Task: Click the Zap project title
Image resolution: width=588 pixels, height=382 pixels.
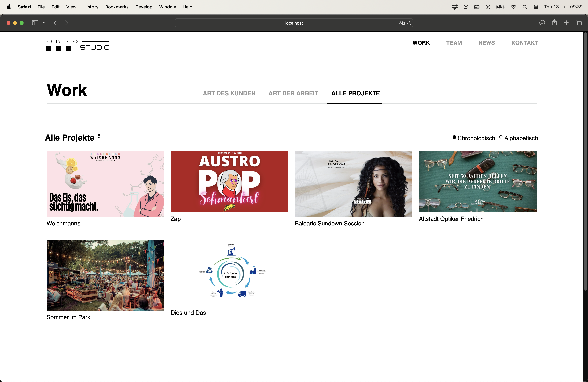Action: pyautogui.click(x=176, y=219)
